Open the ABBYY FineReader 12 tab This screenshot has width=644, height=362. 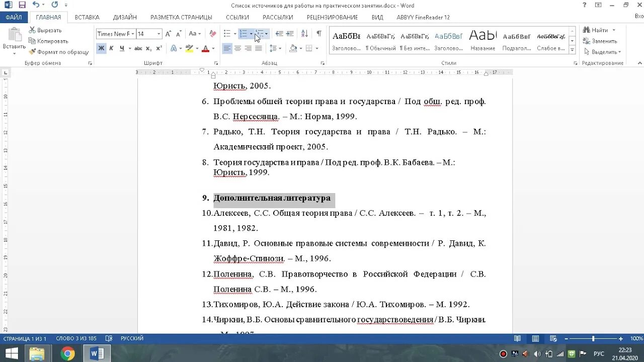(x=423, y=17)
